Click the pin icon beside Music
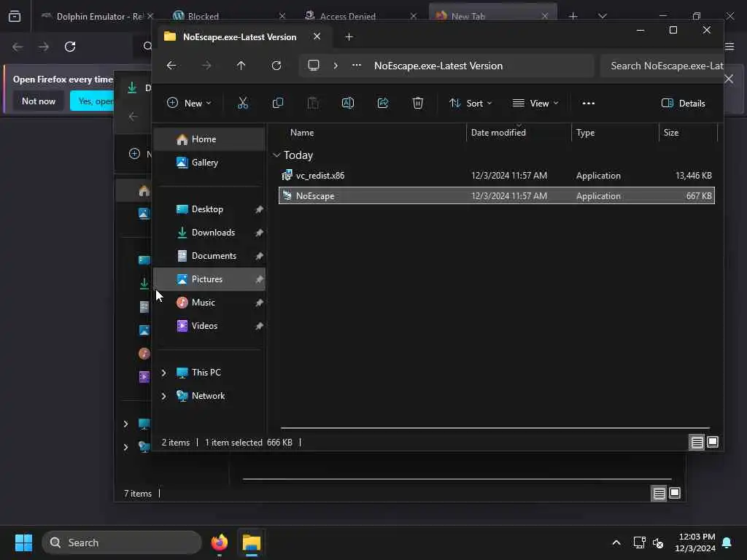 click(259, 303)
